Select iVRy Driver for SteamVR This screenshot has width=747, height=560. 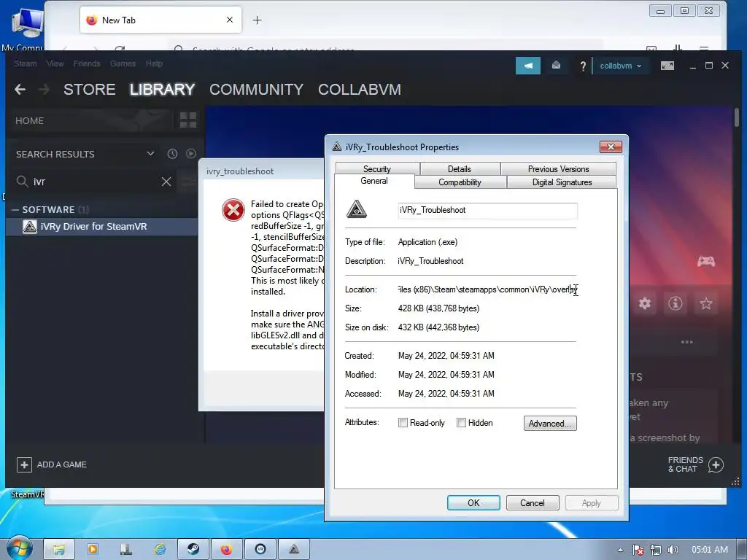102,227
